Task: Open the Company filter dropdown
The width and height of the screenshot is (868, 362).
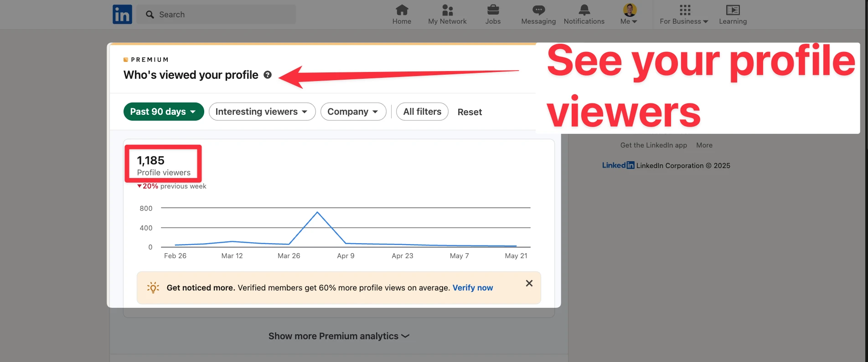Action: click(353, 112)
